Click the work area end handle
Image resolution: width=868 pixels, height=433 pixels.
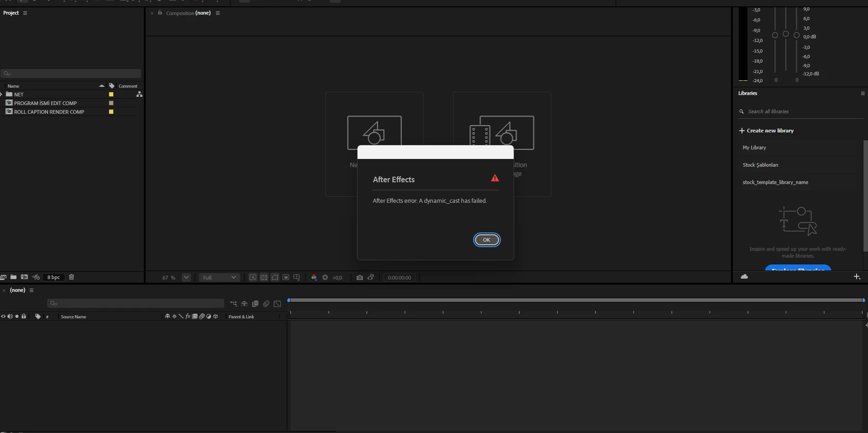863,300
